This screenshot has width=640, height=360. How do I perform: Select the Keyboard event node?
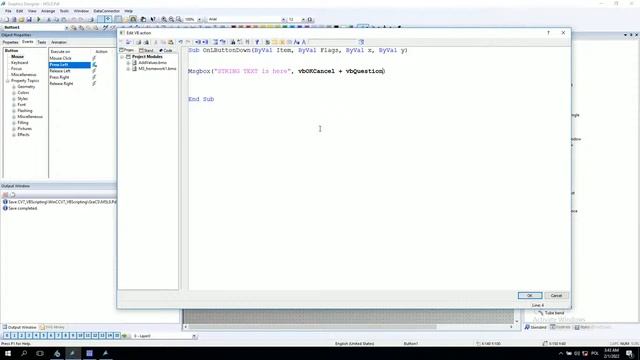(x=20, y=62)
